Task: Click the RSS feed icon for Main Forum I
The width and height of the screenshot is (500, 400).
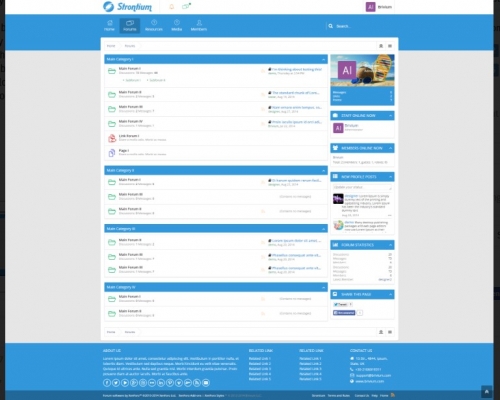Action: point(263,71)
